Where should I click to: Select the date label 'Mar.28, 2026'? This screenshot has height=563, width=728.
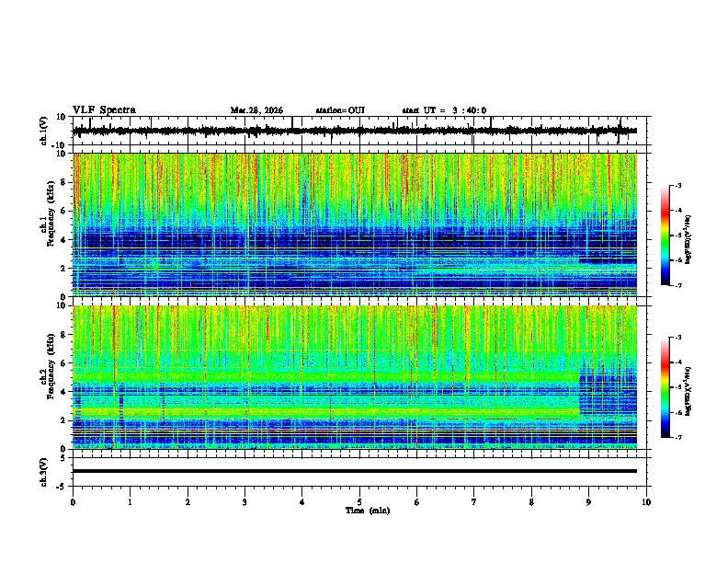pos(256,110)
